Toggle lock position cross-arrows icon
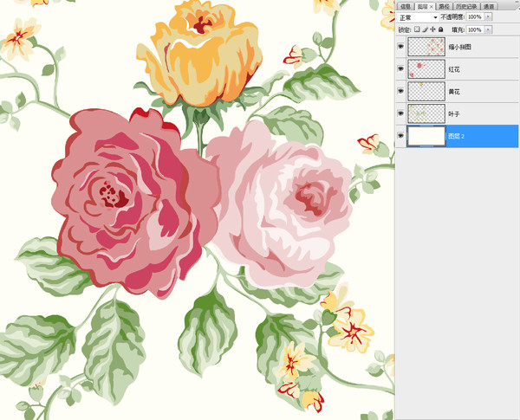The width and height of the screenshot is (520, 420). [x=432, y=29]
